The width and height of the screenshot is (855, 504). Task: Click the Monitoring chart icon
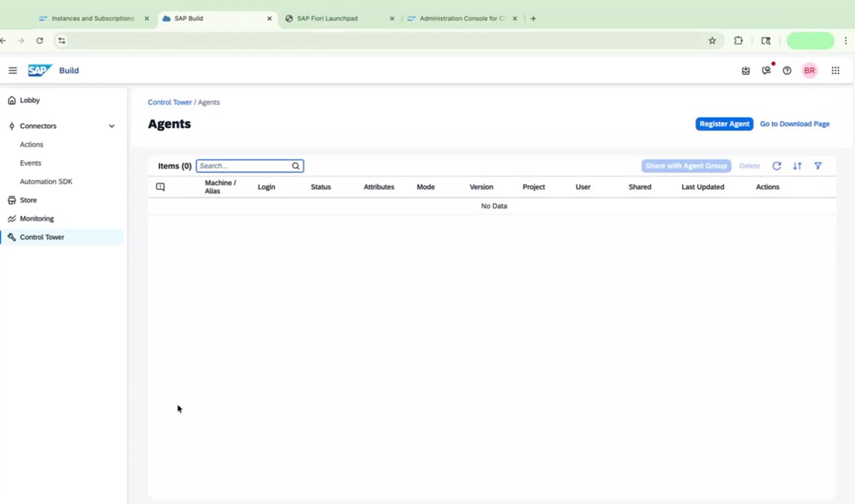pos(11,219)
